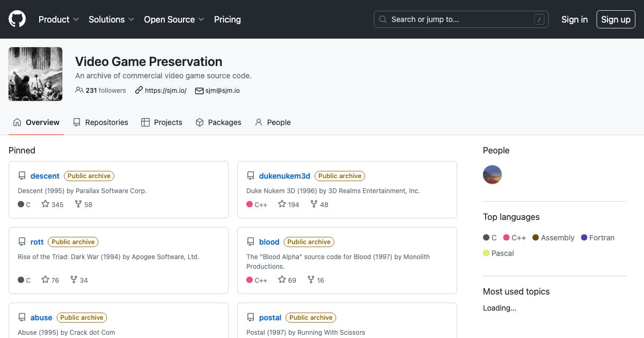Click the repository book icon beside descent
Screen dimensions: 644x338
21,175
